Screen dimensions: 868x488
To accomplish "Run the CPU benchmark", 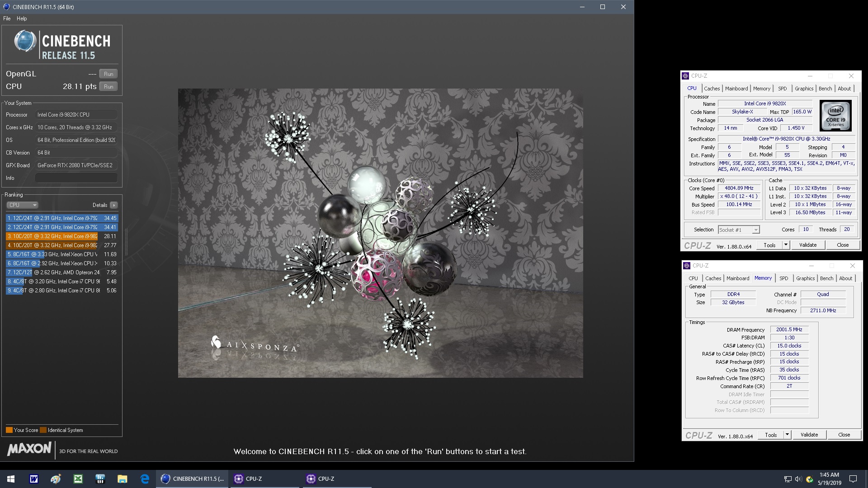I will 108,86.
